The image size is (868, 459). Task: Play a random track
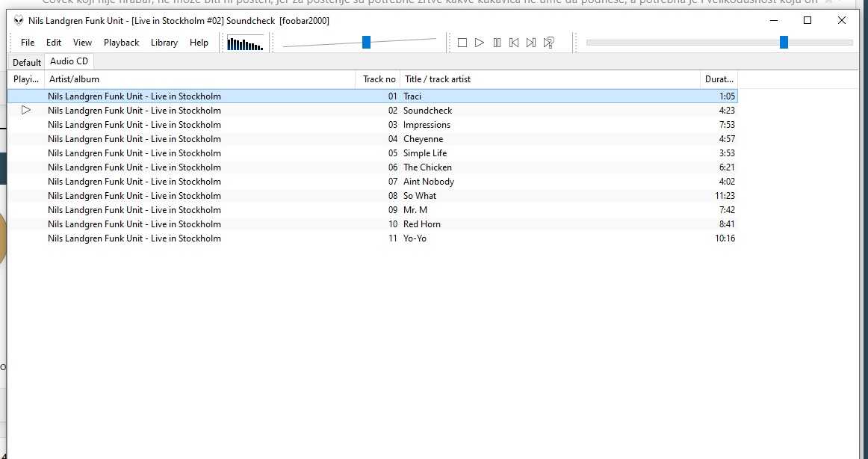tap(548, 43)
